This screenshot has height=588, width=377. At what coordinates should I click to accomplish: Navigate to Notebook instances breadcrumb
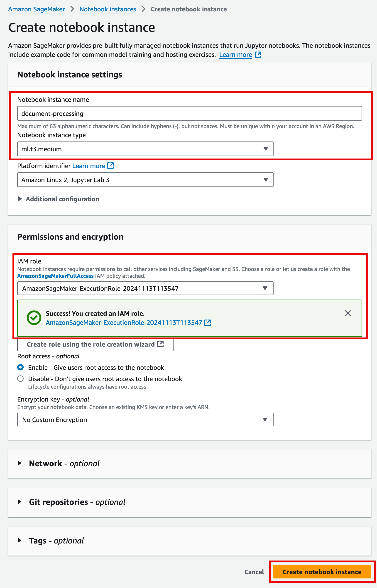pyautogui.click(x=108, y=9)
